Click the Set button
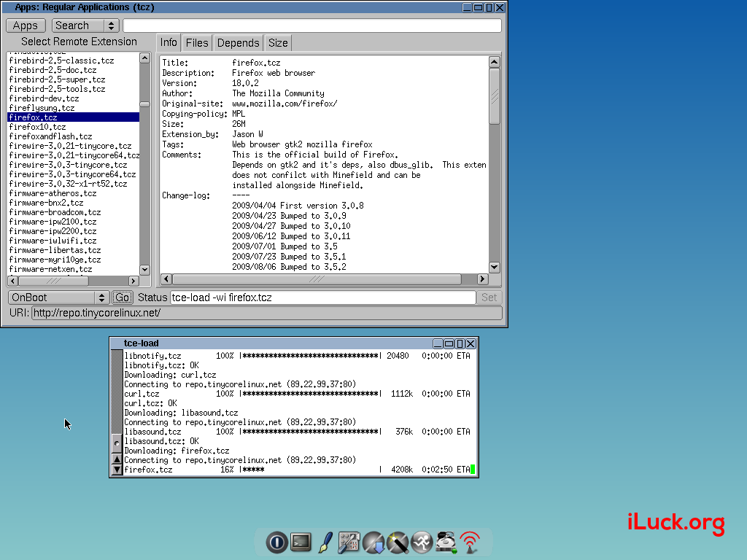 (x=489, y=297)
